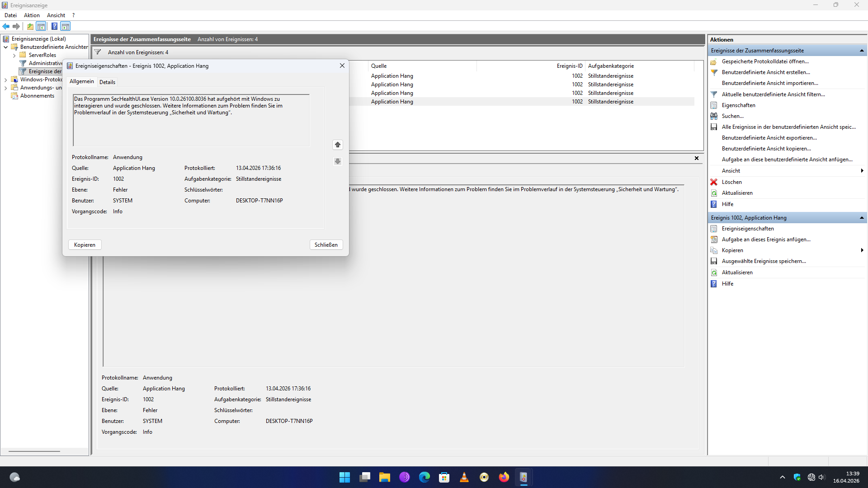Click the filter funnel above event list
Screen dimensions: 868x488
[98, 52]
